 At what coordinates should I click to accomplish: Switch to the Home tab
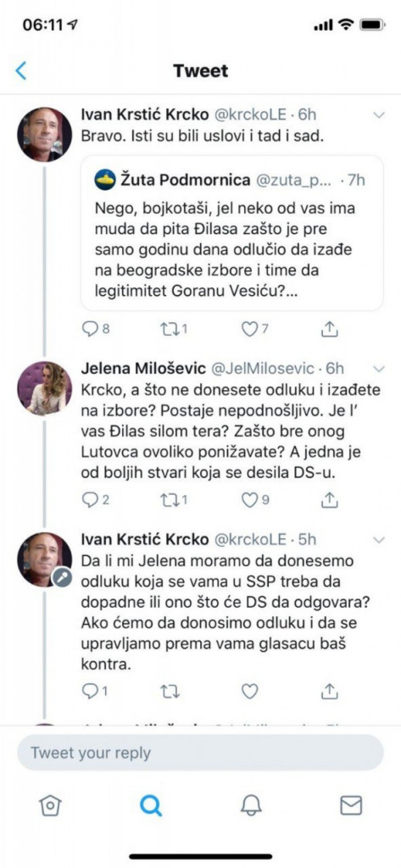50,805
